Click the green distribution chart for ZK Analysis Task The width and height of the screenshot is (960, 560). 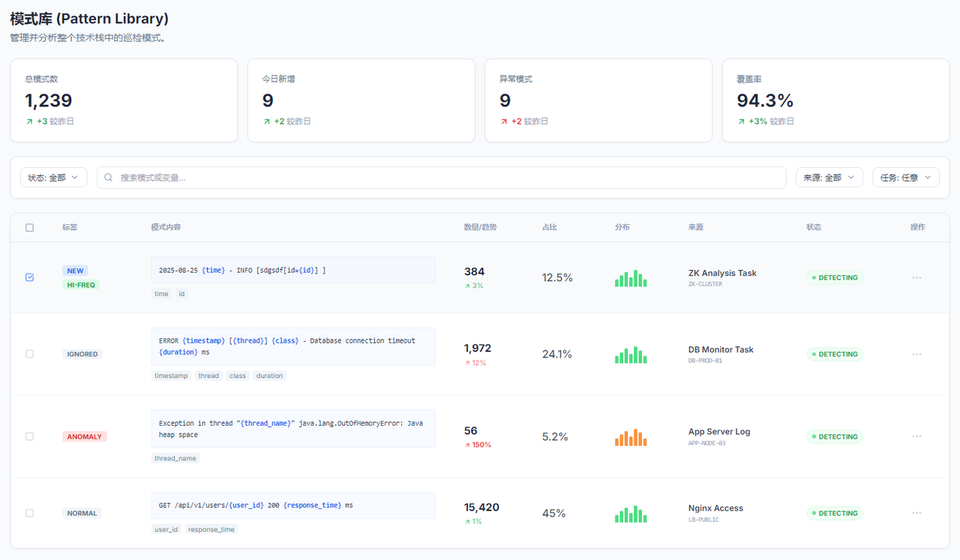coord(631,278)
